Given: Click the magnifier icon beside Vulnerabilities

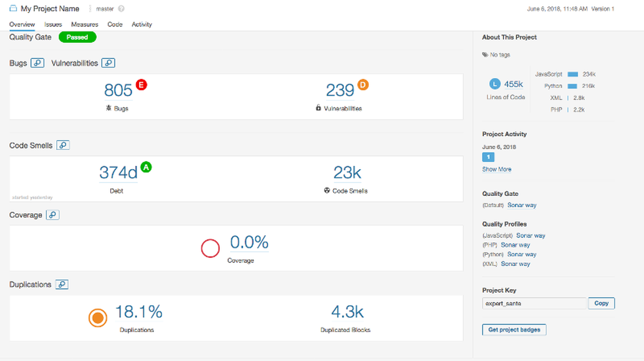Looking at the screenshot, I should point(108,63).
